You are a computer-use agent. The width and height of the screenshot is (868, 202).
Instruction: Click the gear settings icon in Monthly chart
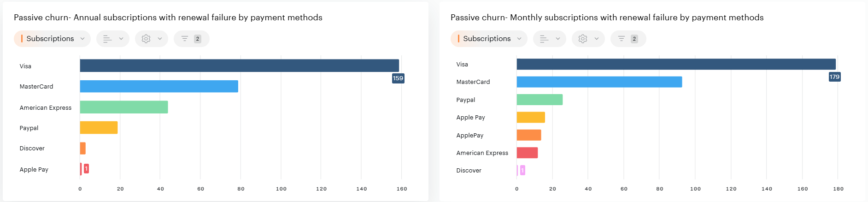pos(583,39)
